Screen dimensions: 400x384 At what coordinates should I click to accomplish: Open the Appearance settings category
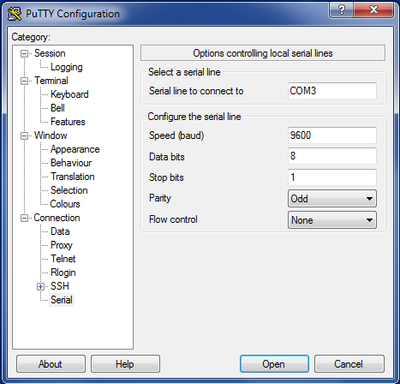click(75, 149)
